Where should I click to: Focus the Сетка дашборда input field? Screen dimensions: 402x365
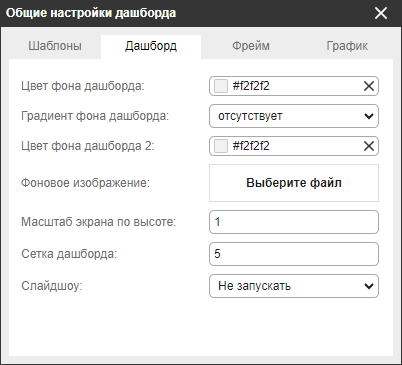coord(294,254)
